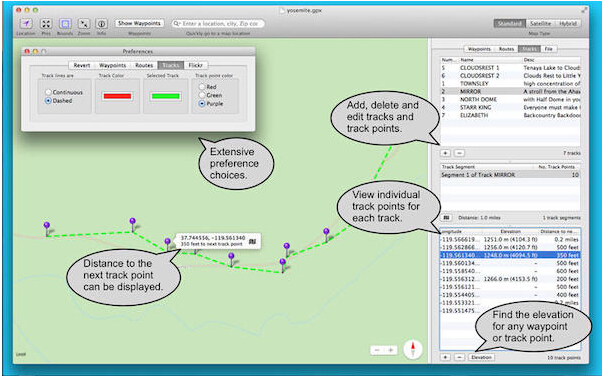
Task: Select the CLOUDSREST 2 track row
Action: (510, 76)
